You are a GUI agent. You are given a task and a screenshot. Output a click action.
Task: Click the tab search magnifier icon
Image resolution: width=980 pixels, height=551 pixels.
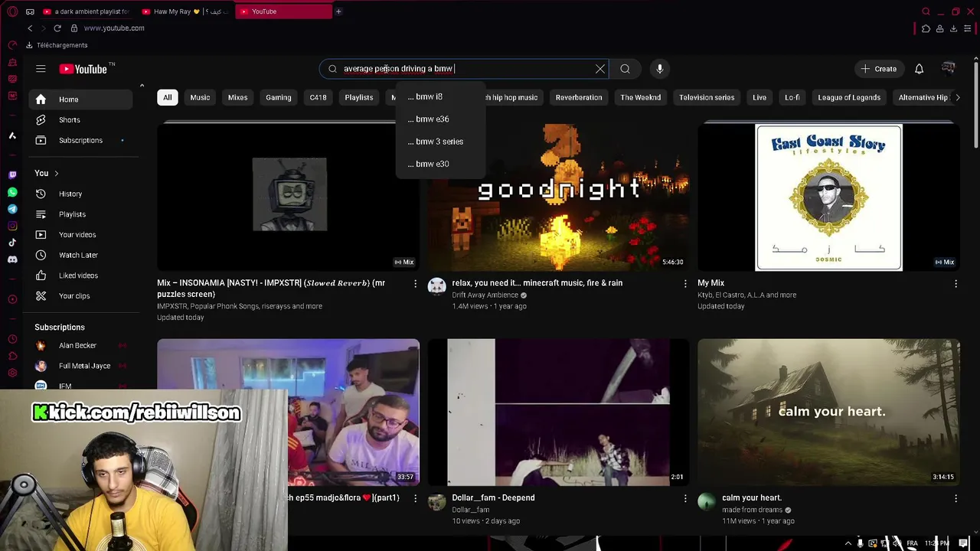click(x=926, y=11)
